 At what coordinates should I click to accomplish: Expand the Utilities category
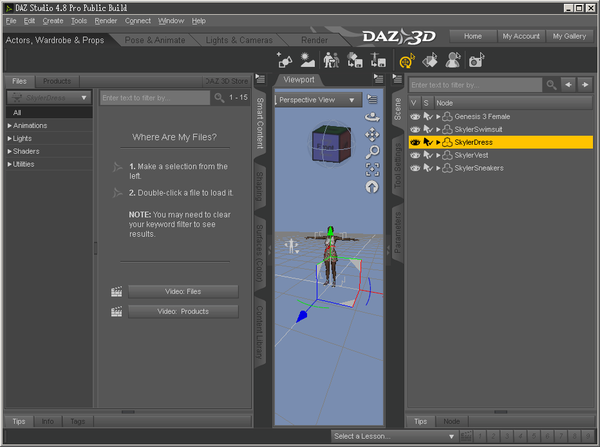pos(10,164)
